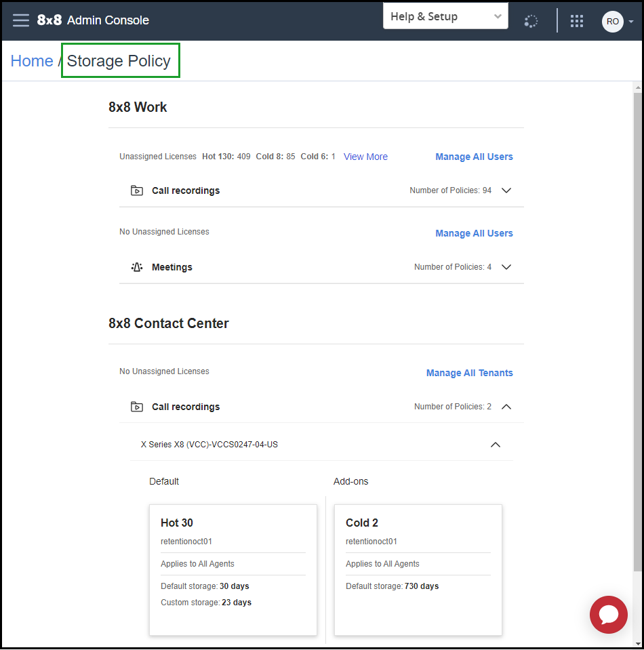The image size is (644, 650).
Task: Open the red chat support bubble
Action: (608, 614)
